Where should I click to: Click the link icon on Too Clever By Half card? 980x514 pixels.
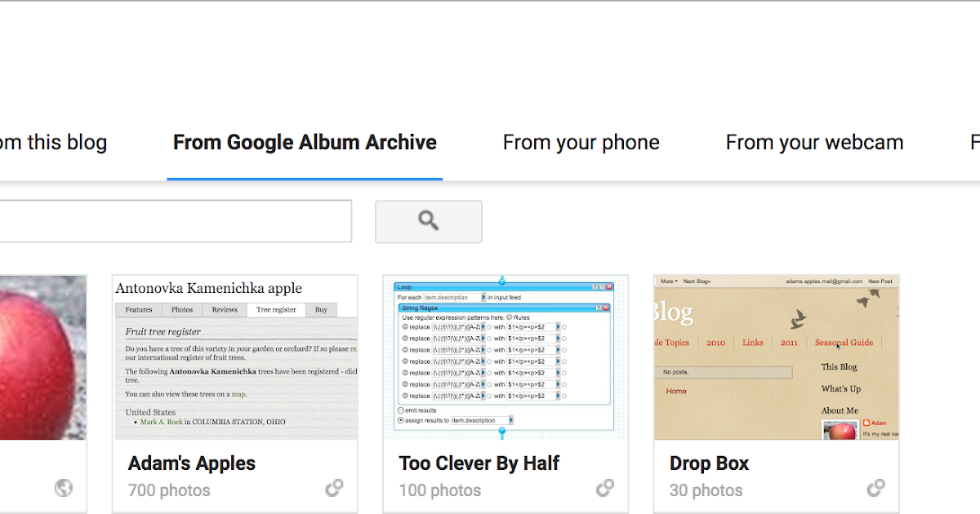(x=605, y=487)
